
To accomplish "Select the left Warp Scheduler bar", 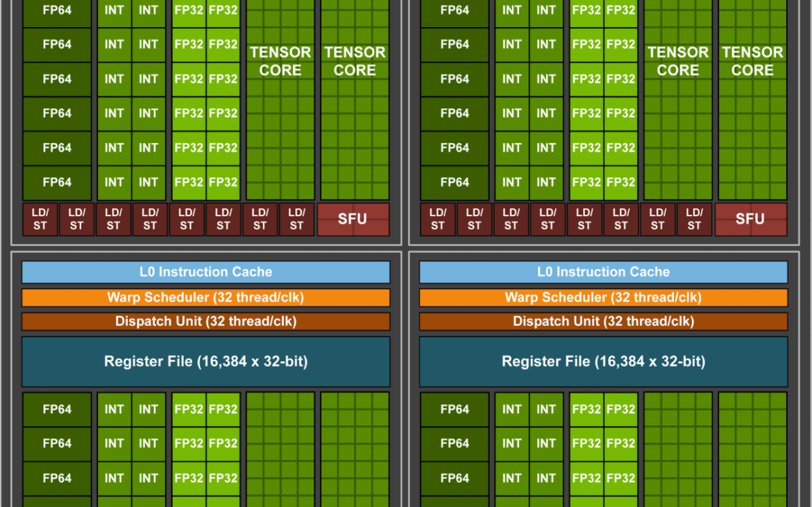I will coord(205,298).
